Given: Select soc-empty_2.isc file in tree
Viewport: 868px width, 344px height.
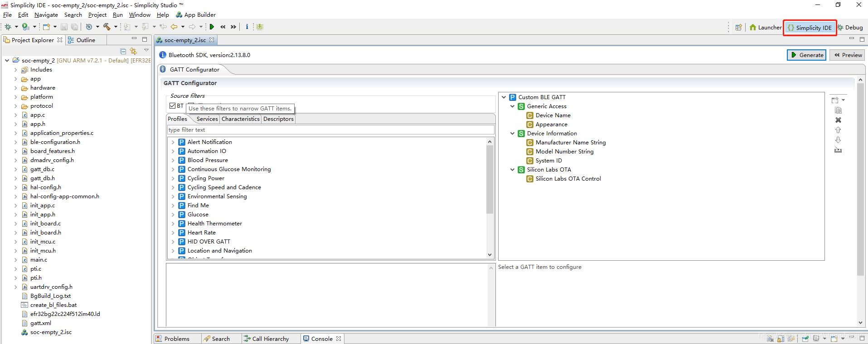Looking at the screenshot, I should coord(51,332).
